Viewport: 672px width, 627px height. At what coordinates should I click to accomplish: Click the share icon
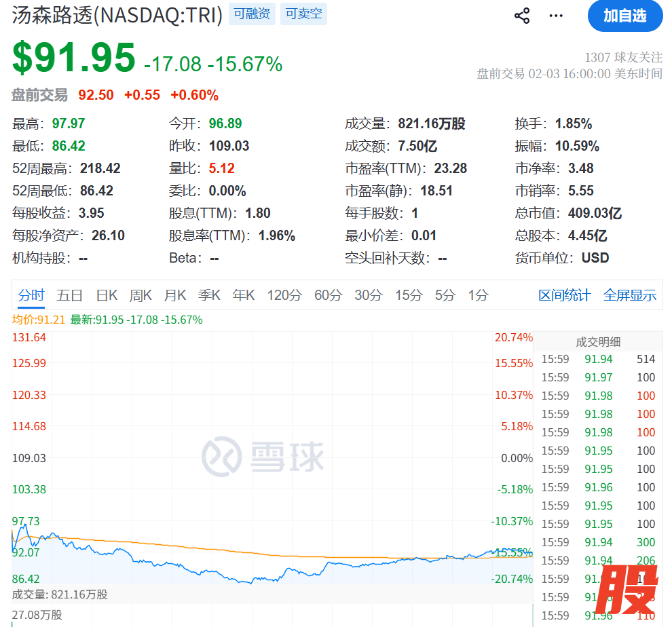point(522,16)
